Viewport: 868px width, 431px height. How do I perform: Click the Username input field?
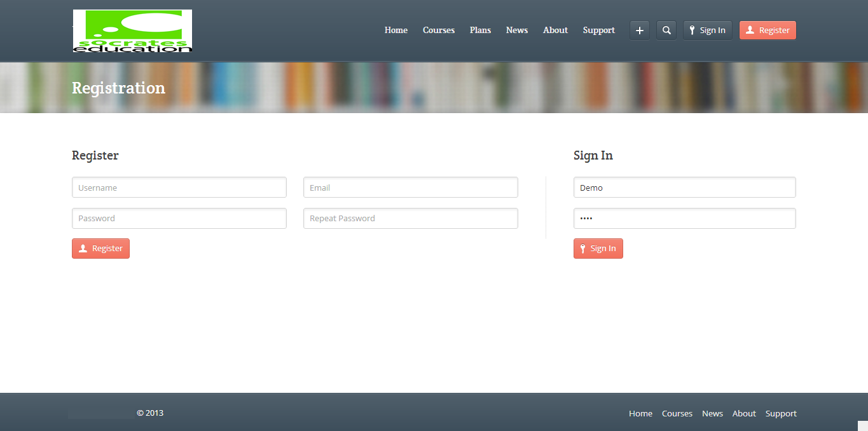179,187
